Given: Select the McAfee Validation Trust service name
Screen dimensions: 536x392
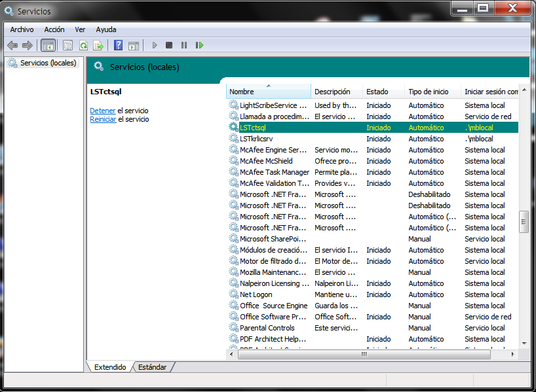Looking at the screenshot, I should (x=275, y=183).
